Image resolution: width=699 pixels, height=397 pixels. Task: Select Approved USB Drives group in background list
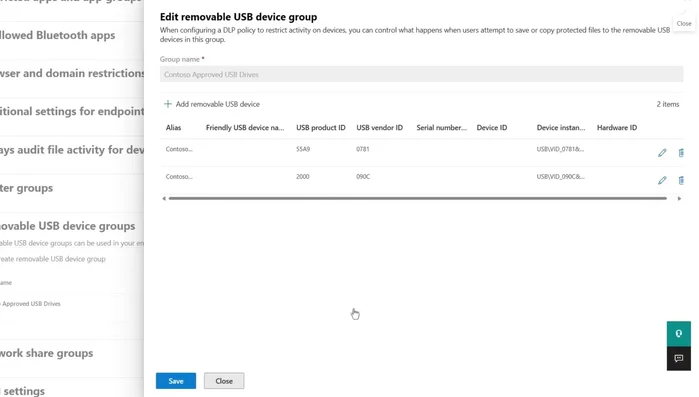30,304
